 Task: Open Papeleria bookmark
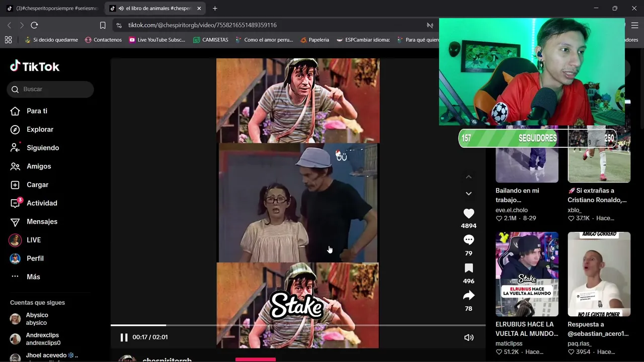pos(314,40)
